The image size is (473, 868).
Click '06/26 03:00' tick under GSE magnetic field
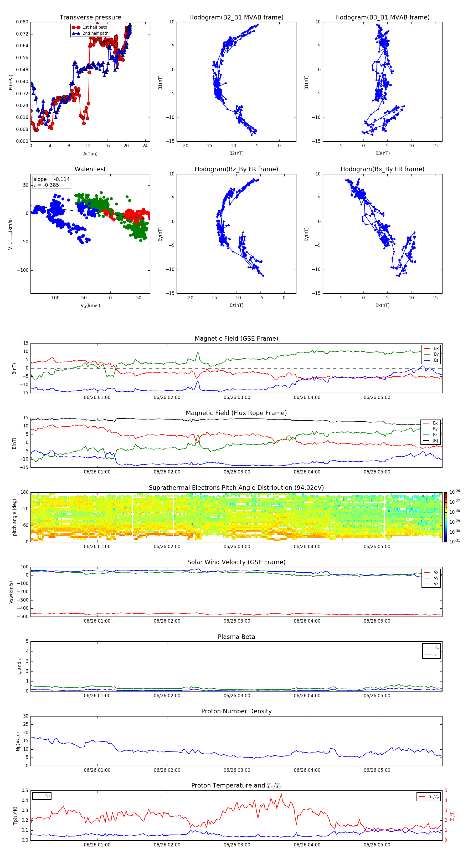pos(237,398)
